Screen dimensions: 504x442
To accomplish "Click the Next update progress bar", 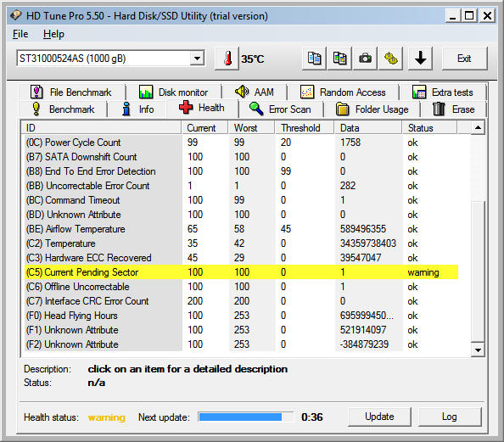I will click(245, 417).
